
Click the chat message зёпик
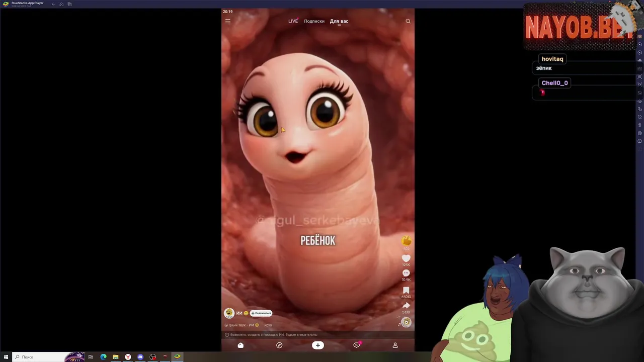pyautogui.click(x=544, y=68)
